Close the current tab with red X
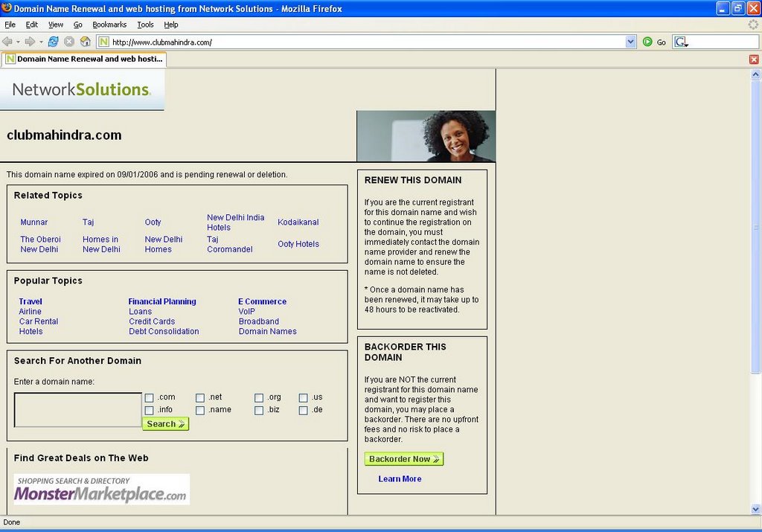The image size is (762, 532). [x=754, y=60]
